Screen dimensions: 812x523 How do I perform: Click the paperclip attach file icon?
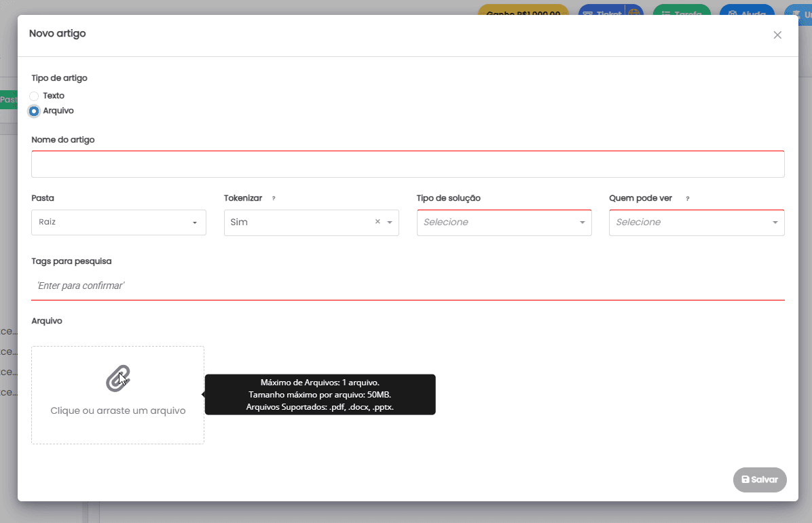[118, 379]
